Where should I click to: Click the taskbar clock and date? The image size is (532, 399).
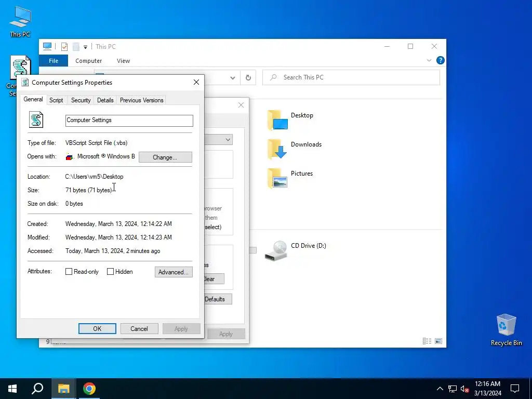(487, 389)
